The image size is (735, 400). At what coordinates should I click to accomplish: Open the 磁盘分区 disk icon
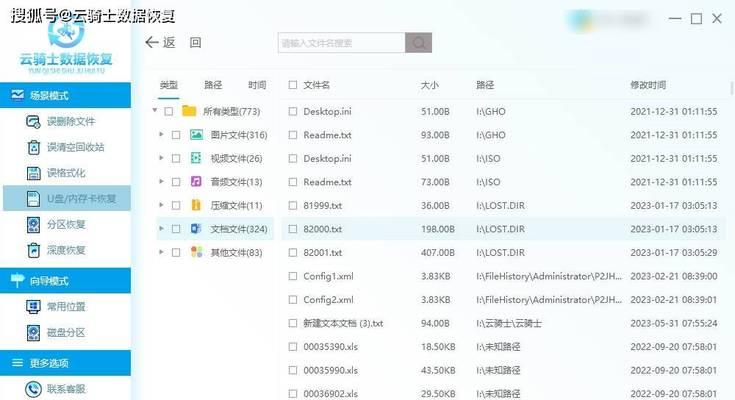pyautogui.click(x=33, y=332)
